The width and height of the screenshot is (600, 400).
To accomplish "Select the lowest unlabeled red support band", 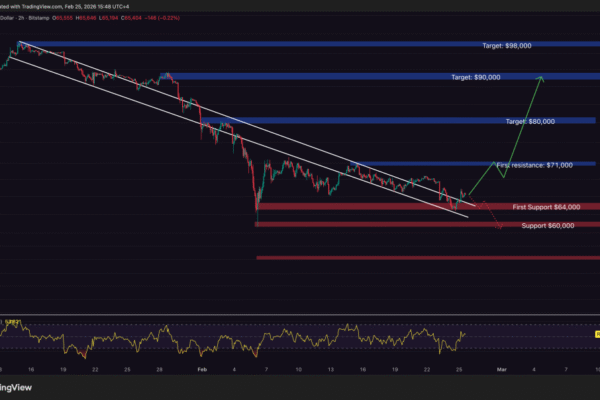I will pyautogui.click(x=420, y=258).
